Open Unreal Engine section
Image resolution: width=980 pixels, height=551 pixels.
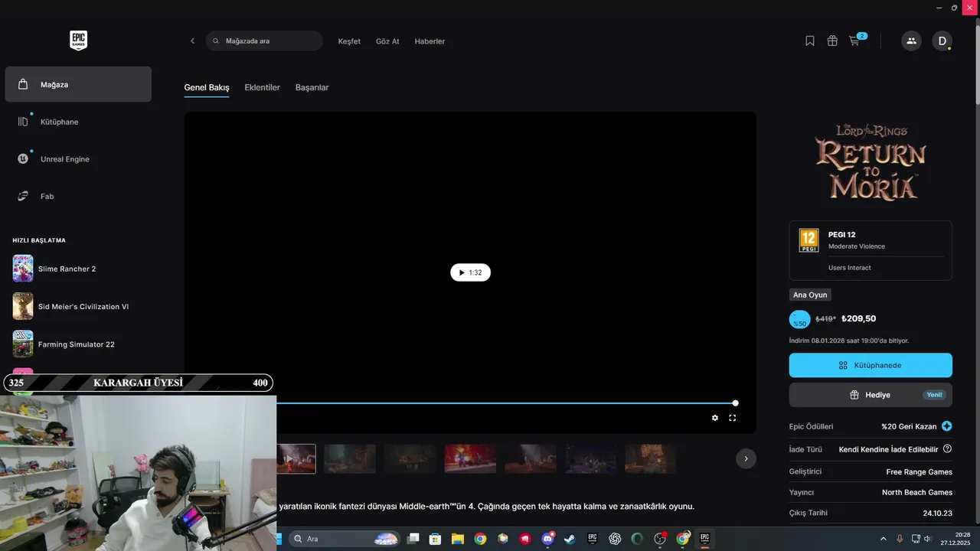(78, 159)
